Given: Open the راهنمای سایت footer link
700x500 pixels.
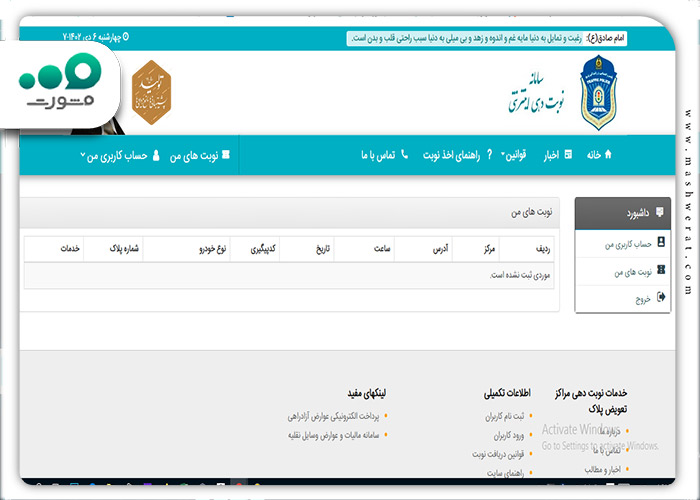Looking at the screenshot, I should [506, 473].
